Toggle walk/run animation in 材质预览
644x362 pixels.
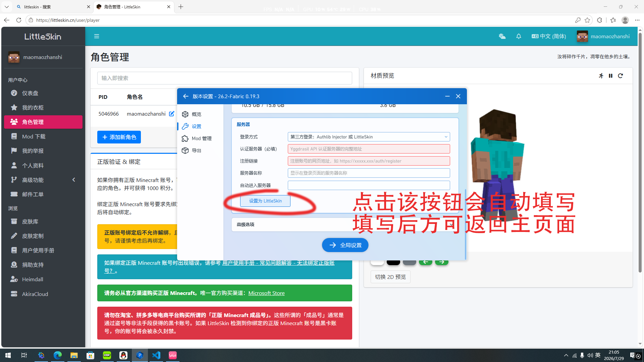click(601, 76)
